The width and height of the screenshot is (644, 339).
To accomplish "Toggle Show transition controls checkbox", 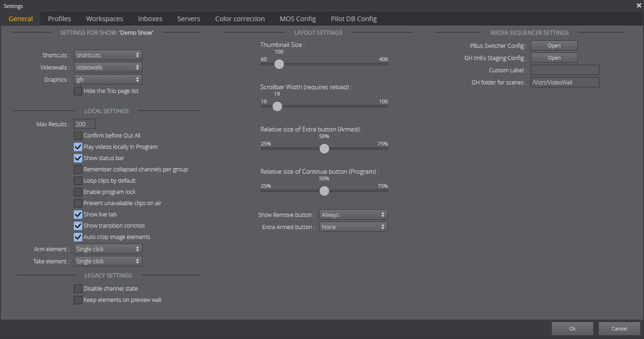I will [78, 226].
